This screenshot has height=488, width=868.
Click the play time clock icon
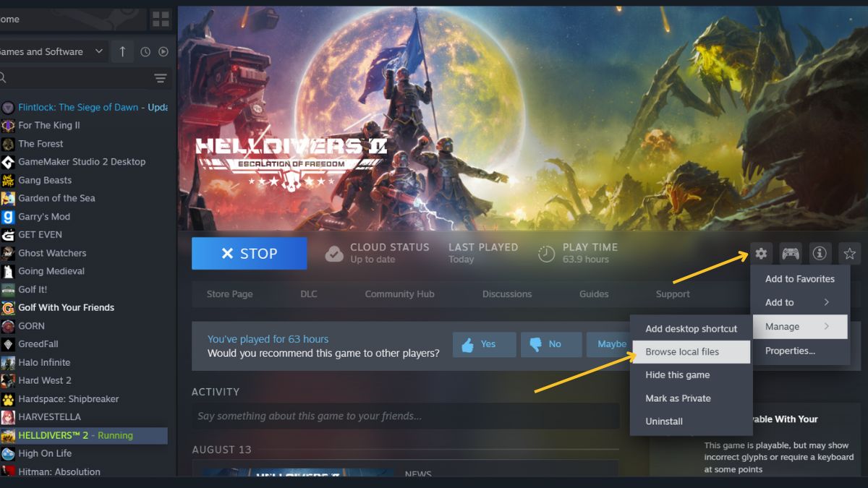pos(546,253)
